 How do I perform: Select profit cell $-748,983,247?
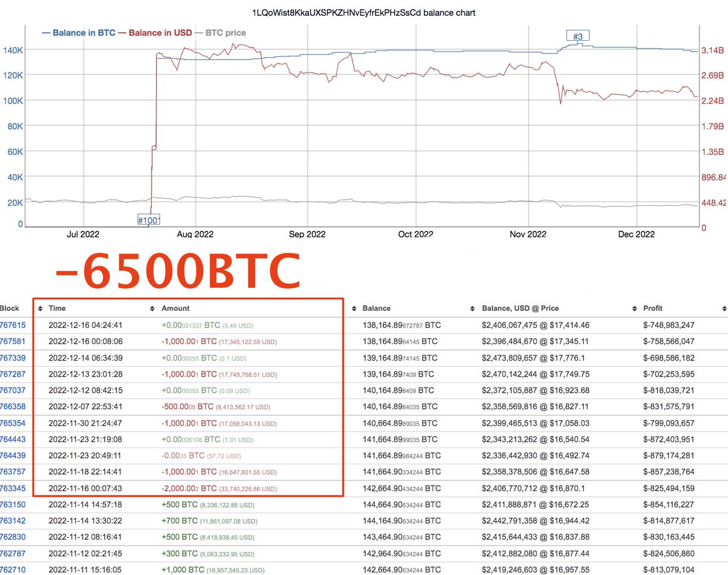669,325
